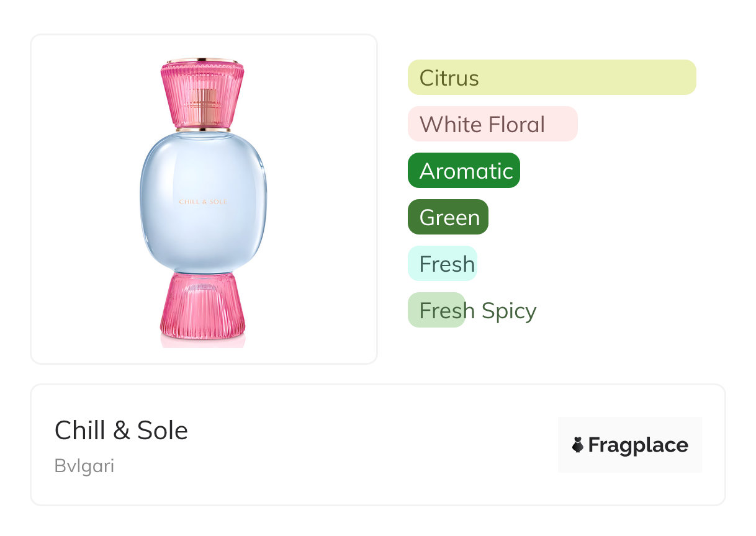Click the word Floral in White Floral
The image size is (756, 536).
click(516, 124)
